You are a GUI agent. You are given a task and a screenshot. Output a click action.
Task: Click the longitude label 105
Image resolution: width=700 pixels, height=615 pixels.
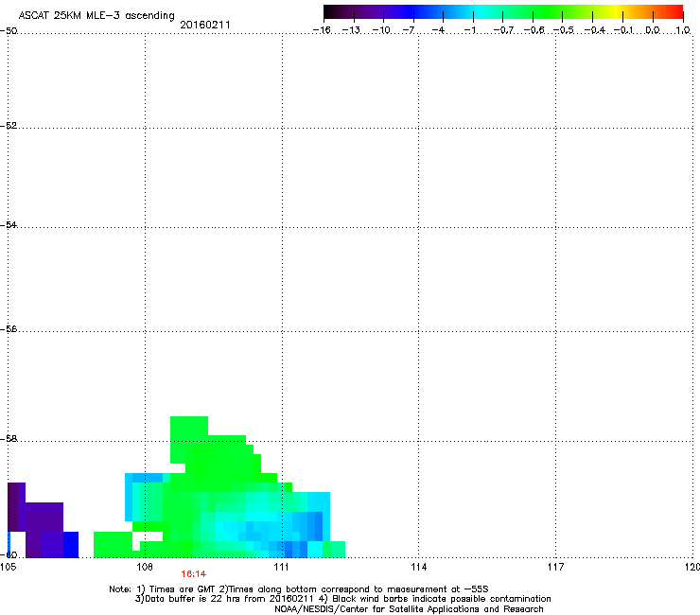click(x=9, y=567)
